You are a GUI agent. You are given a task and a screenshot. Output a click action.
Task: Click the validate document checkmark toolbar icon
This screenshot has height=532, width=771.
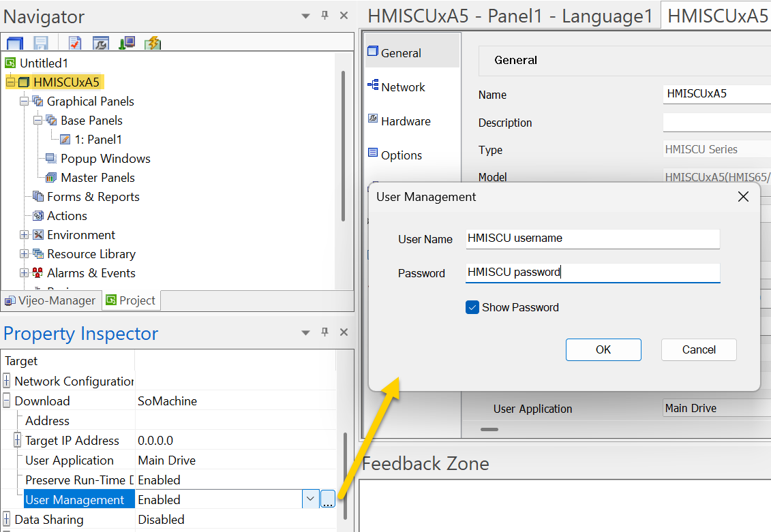click(75, 43)
